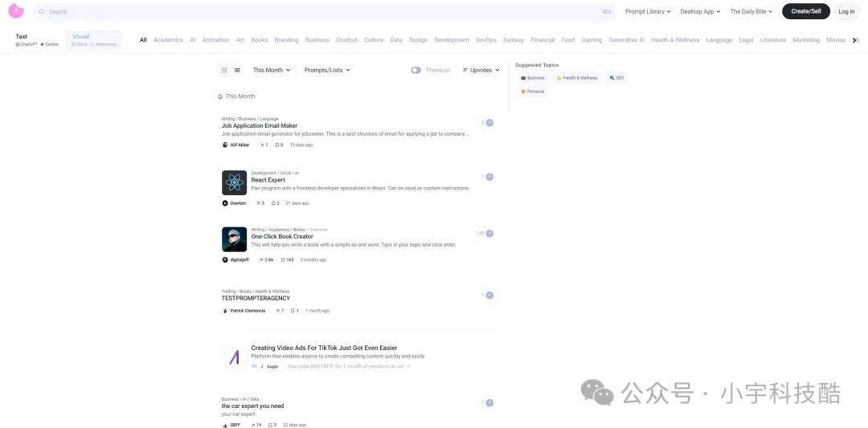
Task: Expand the Prompt Library menu
Action: click(647, 12)
